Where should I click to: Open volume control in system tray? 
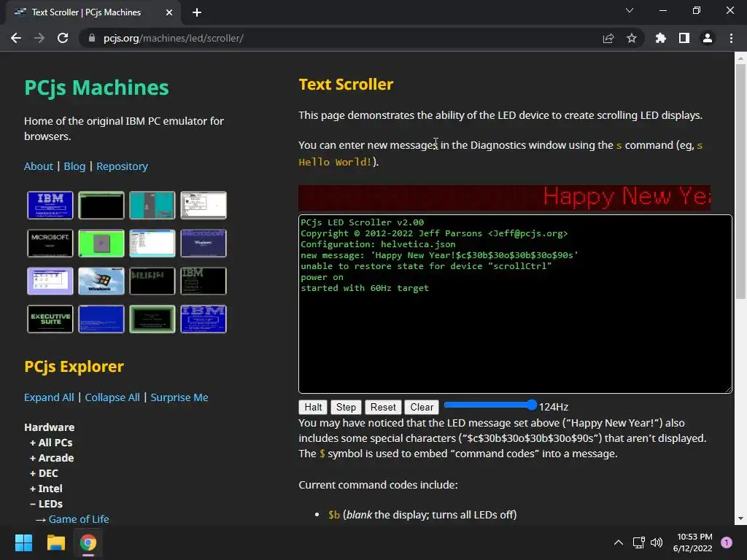click(x=657, y=542)
